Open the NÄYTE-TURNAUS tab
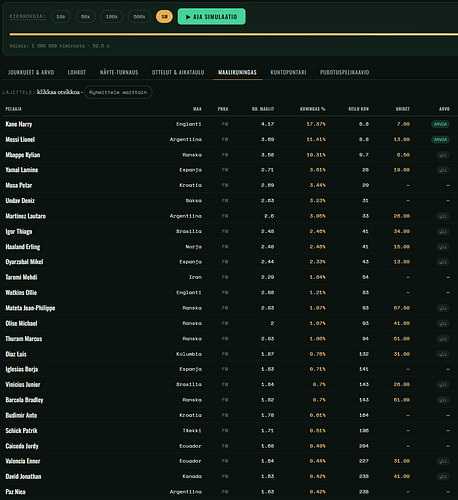458x500 pixels. point(119,72)
